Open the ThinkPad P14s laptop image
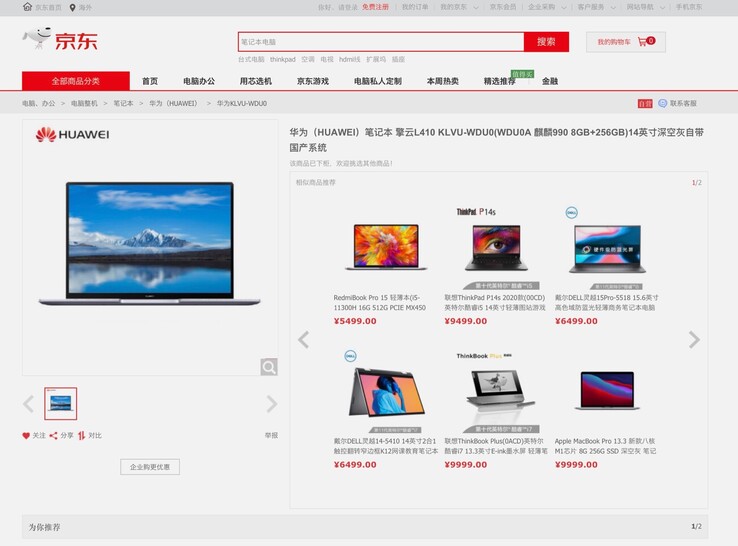The image size is (738, 546). (497, 248)
